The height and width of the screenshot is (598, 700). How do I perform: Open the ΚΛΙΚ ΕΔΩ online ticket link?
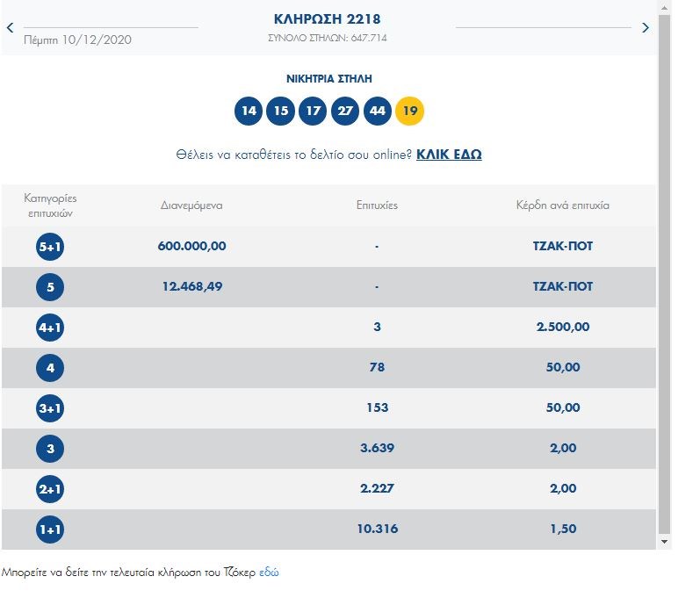coord(449,155)
